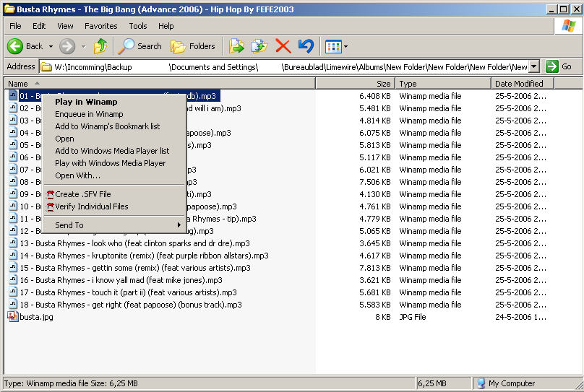Click the 6,25 MB status bar size panel
Viewport: 584px width, 392px height.
(x=444, y=383)
